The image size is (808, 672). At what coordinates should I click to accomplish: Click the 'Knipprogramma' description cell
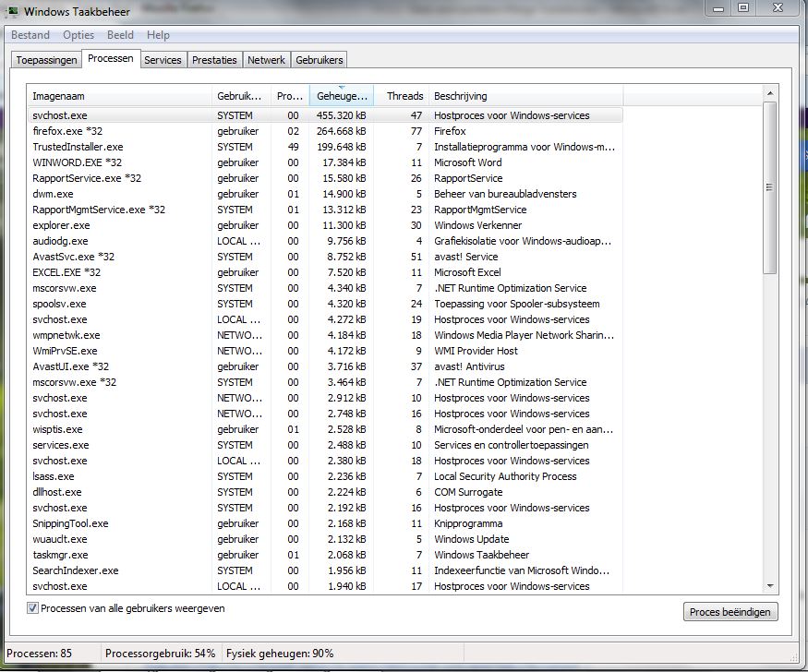click(468, 523)
